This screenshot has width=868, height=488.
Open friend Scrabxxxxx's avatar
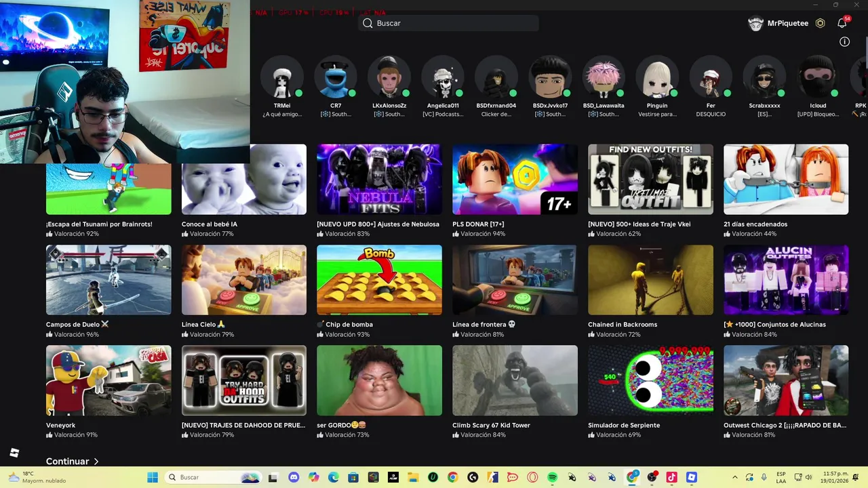pyautogui.click(x=764, y=77)
